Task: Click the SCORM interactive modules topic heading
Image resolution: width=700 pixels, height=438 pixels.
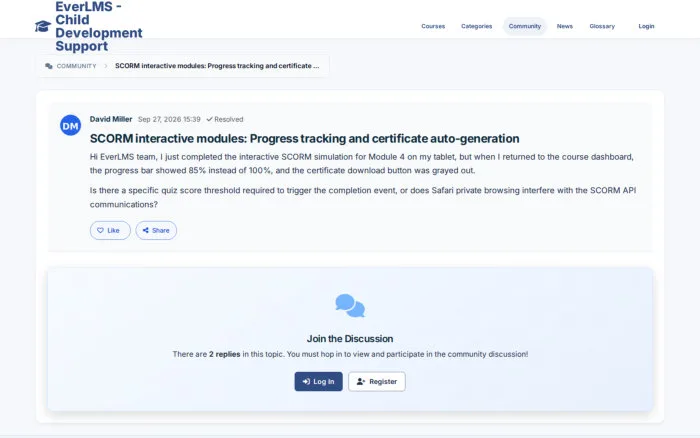Action: pos(304,138)
